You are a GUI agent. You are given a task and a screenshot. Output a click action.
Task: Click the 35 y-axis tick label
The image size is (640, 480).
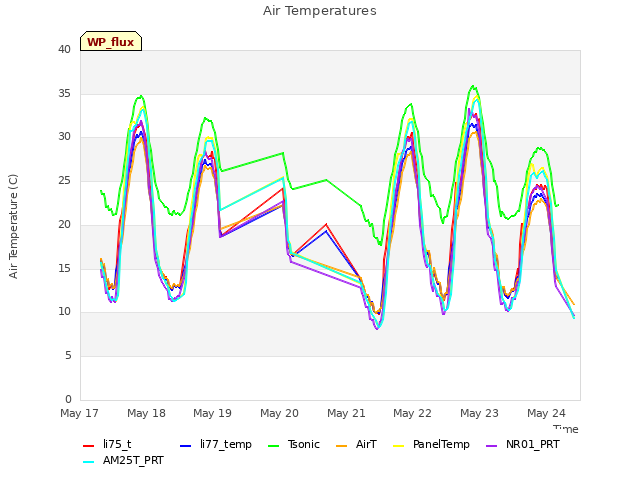point(64,93)
